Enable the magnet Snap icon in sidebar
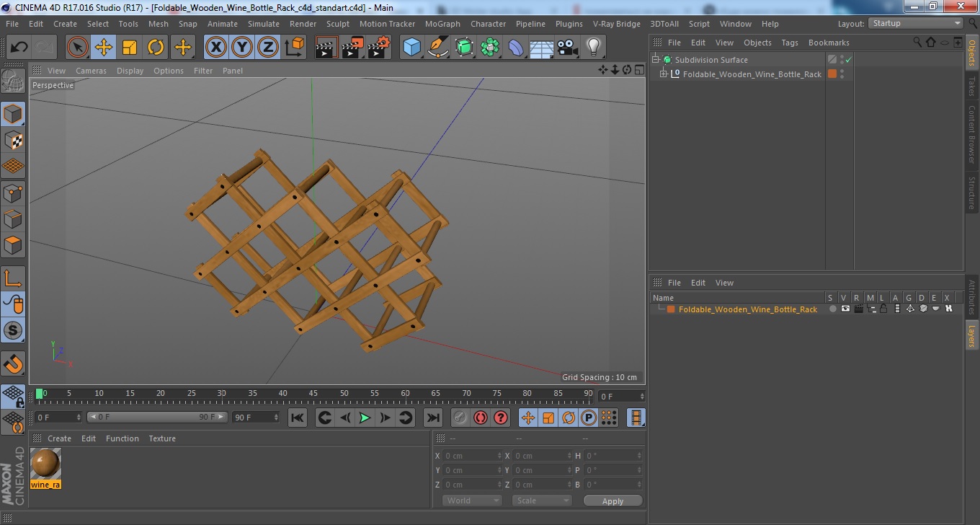 pyautogui.click(x=13, y=363)
